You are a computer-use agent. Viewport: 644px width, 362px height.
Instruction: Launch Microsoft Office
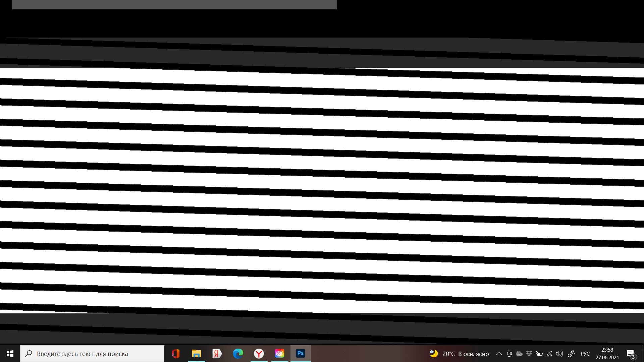(x=176, y=354)
